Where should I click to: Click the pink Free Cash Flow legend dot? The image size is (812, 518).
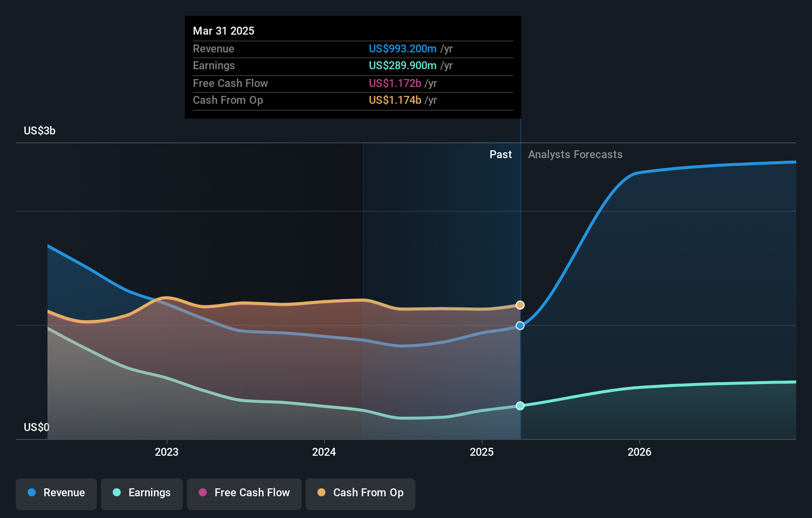[x=203, y=492]
